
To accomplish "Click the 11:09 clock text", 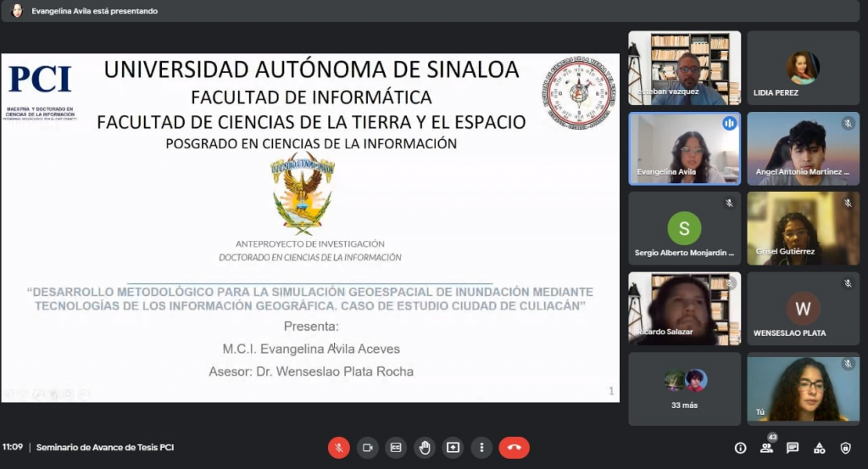I will coord(13,447).
